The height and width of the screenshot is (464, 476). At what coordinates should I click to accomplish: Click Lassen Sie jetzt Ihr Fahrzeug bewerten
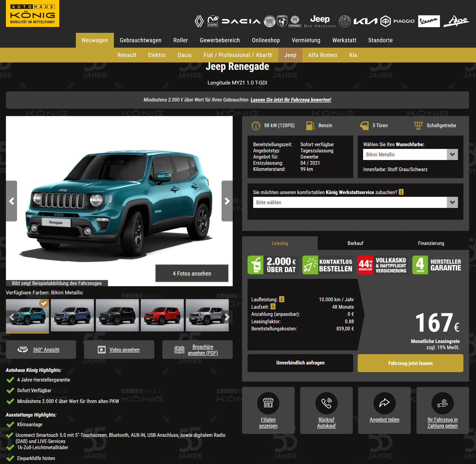(291, 100)
